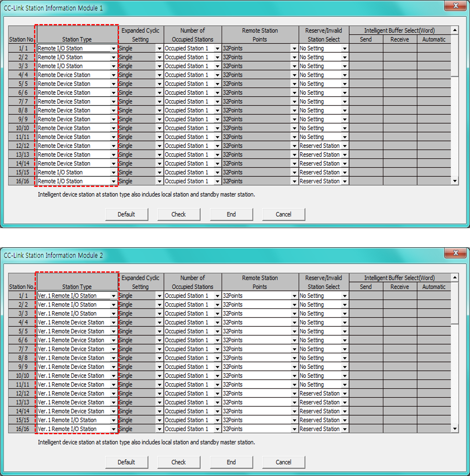The image size is (470, 476).
Task: Open Reserve/Invalid dropdown for station 16/16 in Module 2
Action: coord(345,429)
